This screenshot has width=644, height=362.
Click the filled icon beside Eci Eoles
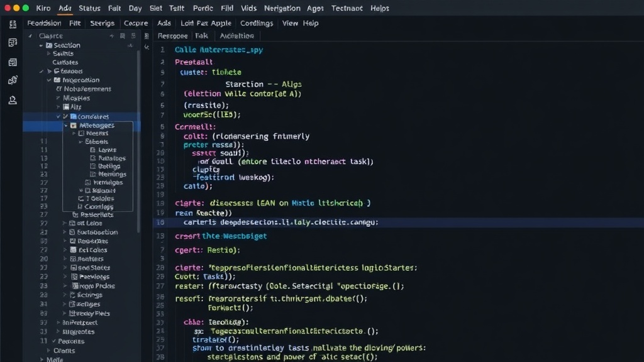click(73, 250)
